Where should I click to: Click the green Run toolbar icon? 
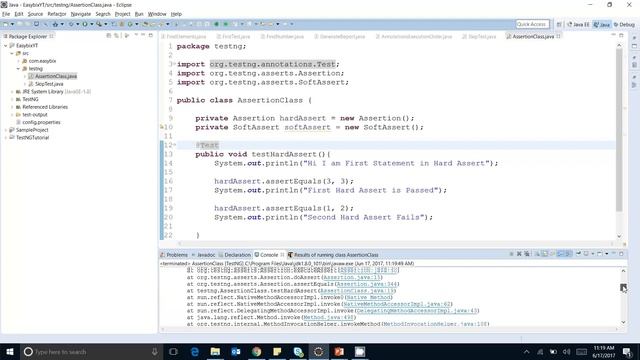coord(85,24)
